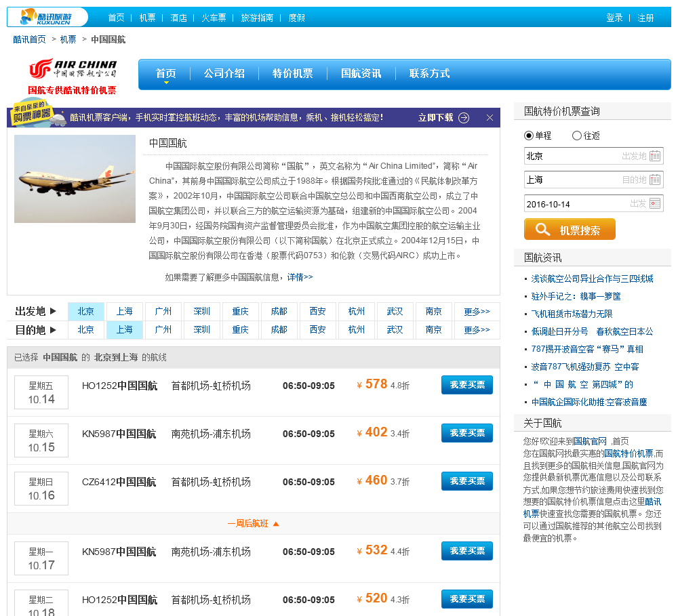Expand more destination cities with 更多>>
Screen dimensions: 678x616
(x=477, y=330)
